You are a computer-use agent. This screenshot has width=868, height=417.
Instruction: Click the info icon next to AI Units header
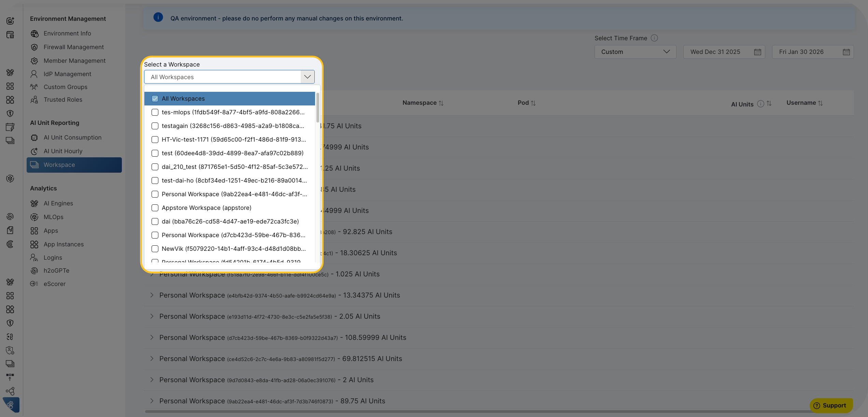pos(760,104)
